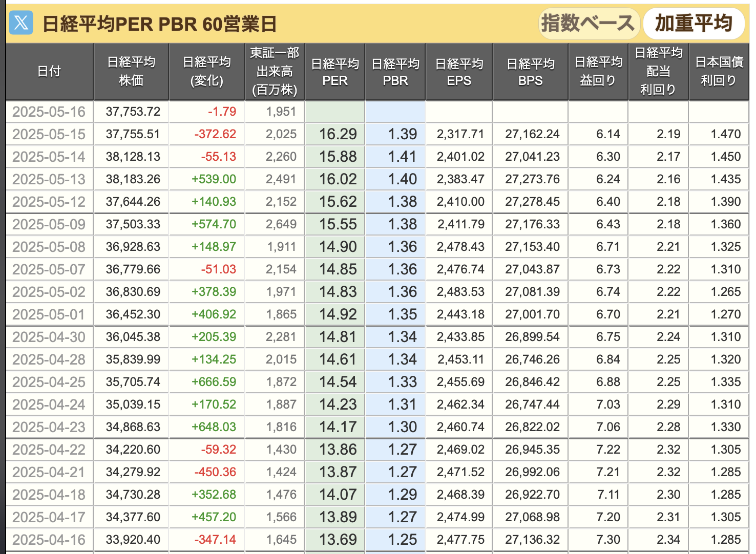
Task: Click the volume value 2,491
Action: pyautogui.click(x=281, y=179)
